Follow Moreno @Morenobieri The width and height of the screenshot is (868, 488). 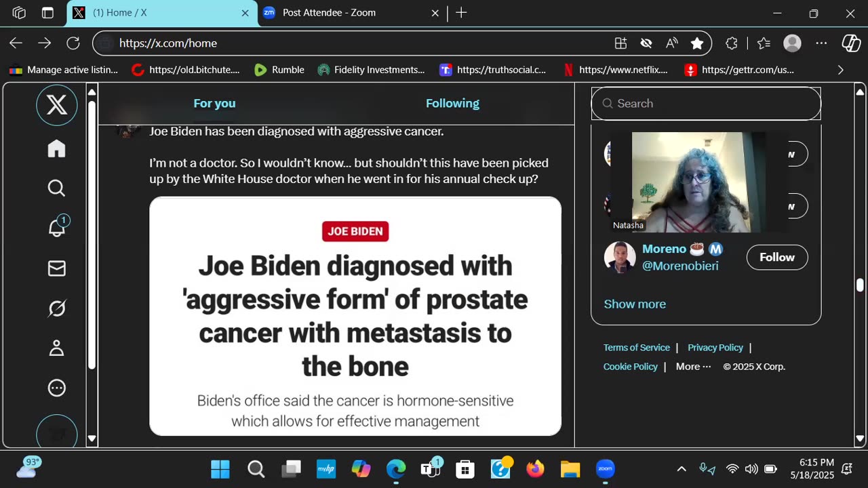pyautogui.click(x=777, y=258)
